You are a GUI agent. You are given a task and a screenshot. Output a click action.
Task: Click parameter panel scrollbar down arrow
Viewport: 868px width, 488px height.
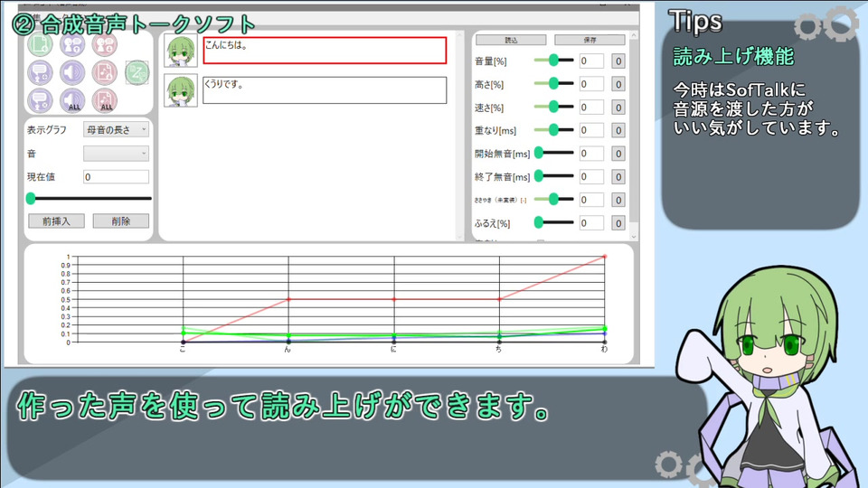[634, 236]
